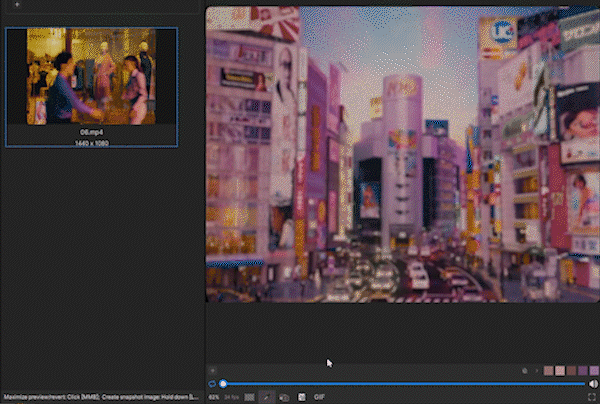Open the 62% zoom level setting

point(214,397)
